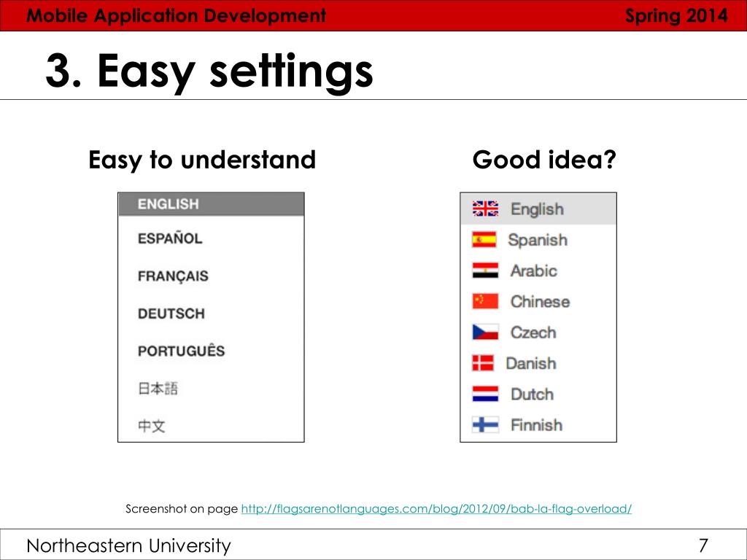
Task: Click the UK flag next to English
Action: 485,209
